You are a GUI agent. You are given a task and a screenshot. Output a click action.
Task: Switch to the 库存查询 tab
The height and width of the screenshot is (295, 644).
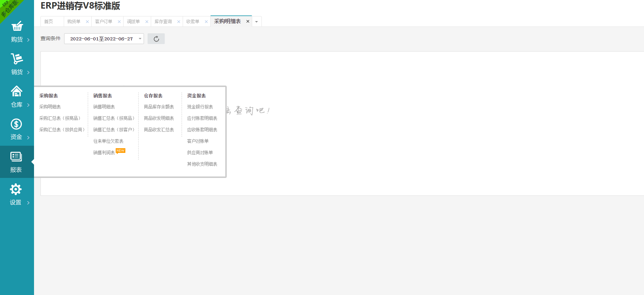(x=163, y=22)
